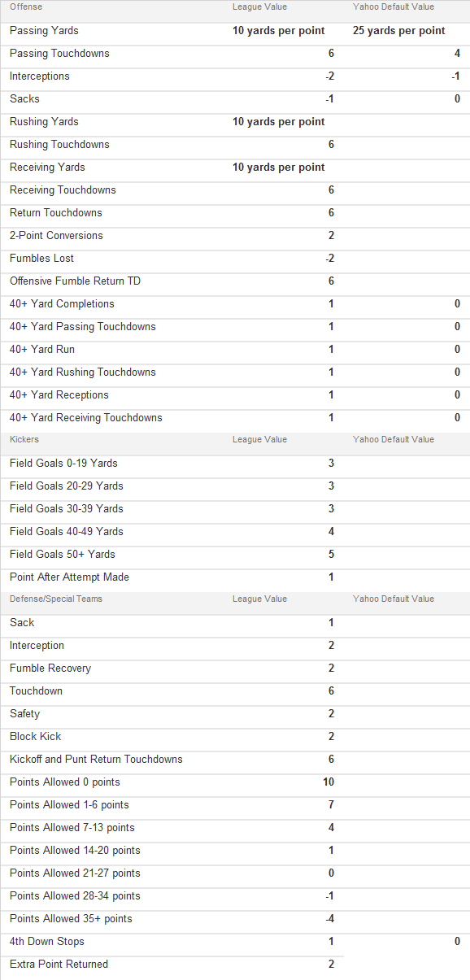Click the Interceptions stat row
Viewport: 470px width, 980px height.
tap(235, 76)
